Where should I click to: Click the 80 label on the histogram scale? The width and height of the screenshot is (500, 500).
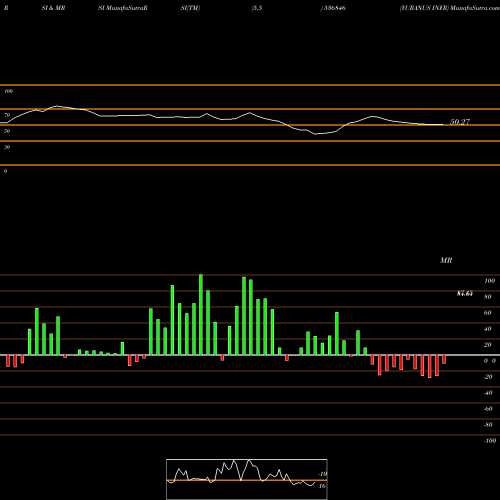point(488,297)
